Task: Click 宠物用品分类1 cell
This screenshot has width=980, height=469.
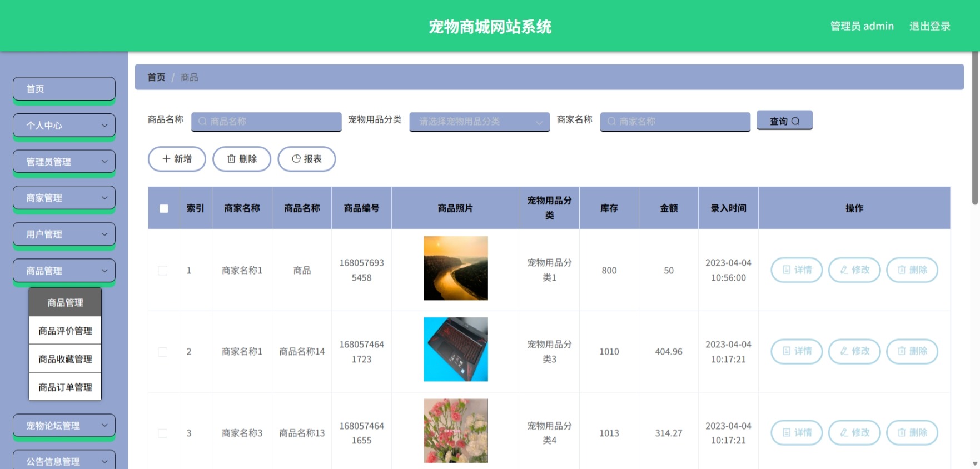Action: pyautogui.click(x=550, y=270)
